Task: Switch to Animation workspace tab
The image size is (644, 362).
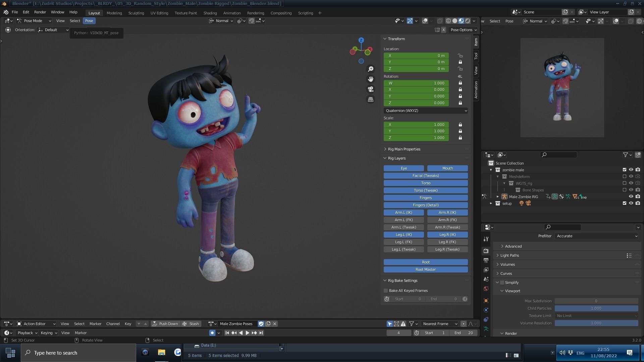Action: pyautogui.click(x=232, y=13)
